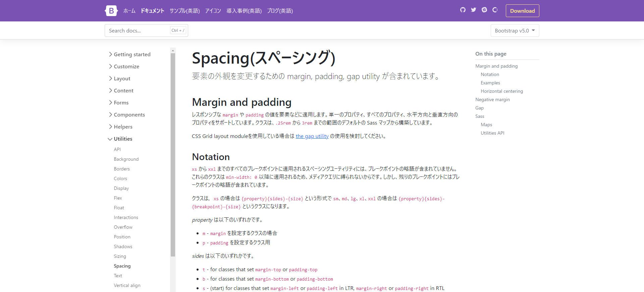Expand the Components sidebar section
This screenshot has width=644, height=292.
pyautogui.click(x=127, y=115)
